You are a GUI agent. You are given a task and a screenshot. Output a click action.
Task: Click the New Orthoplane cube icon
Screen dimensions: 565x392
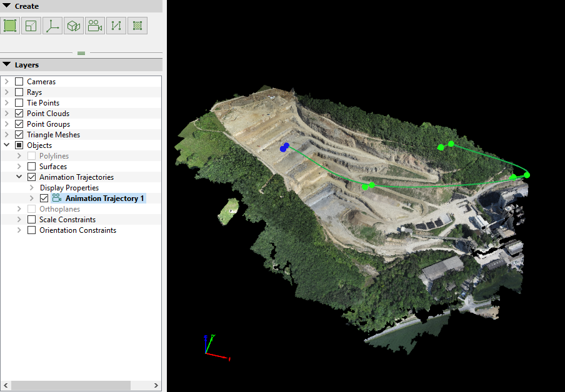[74, 26]
